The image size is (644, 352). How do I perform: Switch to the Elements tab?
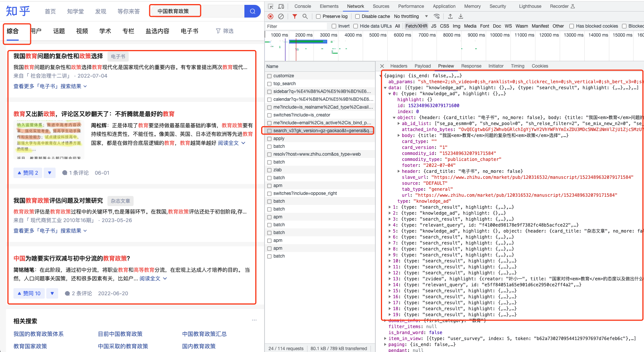[329, 6]
